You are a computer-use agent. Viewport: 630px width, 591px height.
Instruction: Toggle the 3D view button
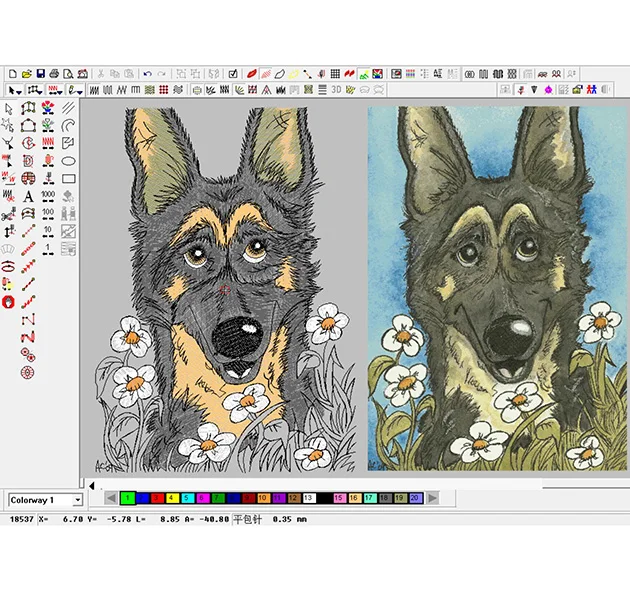coord(337,90)
